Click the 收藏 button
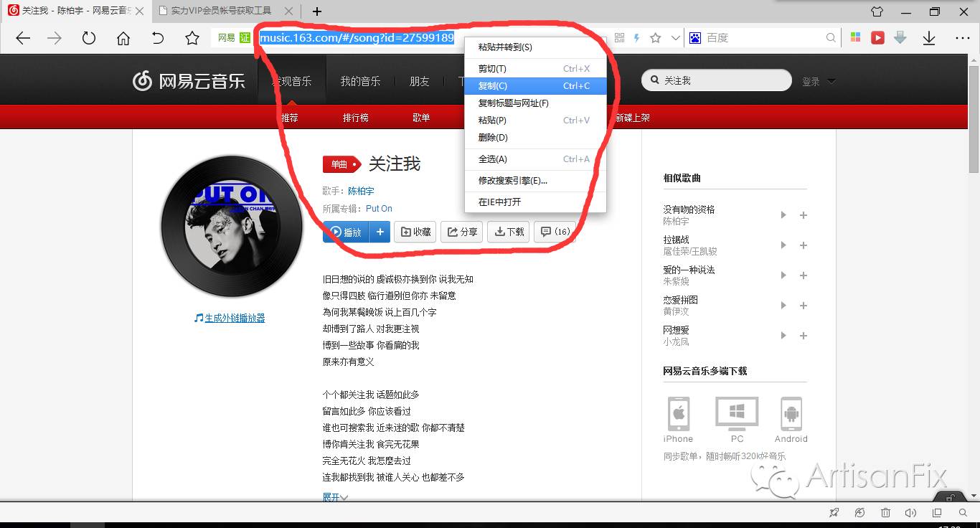The height and width of the screenshot is (528, 980). point(415,232)
